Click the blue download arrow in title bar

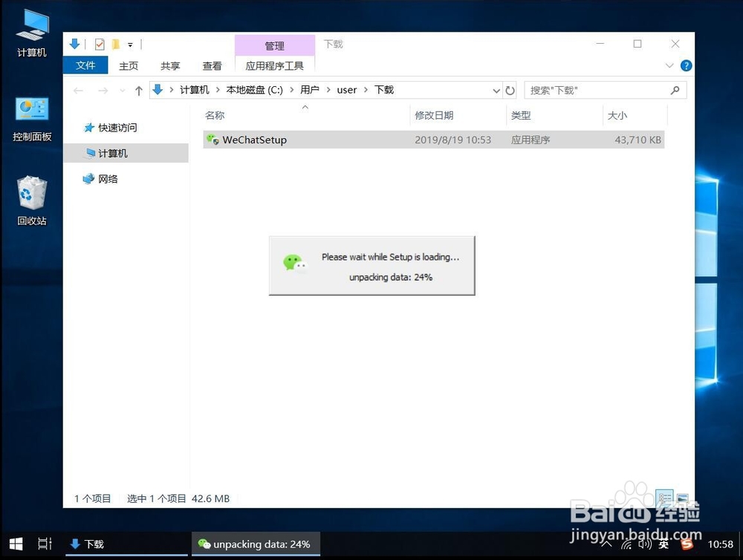pos(74,44)
